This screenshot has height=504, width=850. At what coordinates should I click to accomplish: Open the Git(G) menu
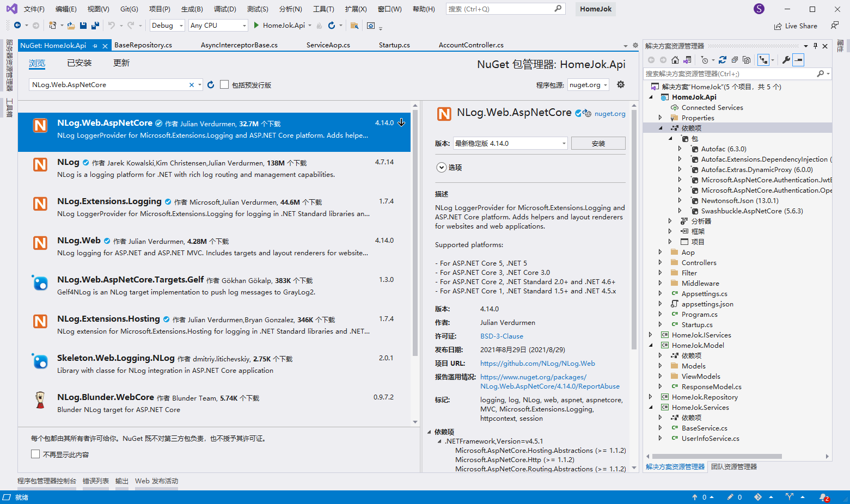tap(129, 9)
